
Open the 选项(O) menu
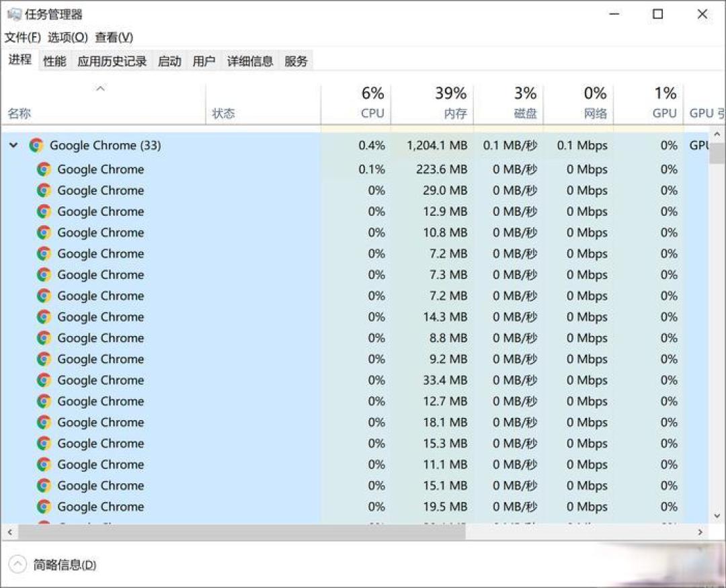pos(68,38)
